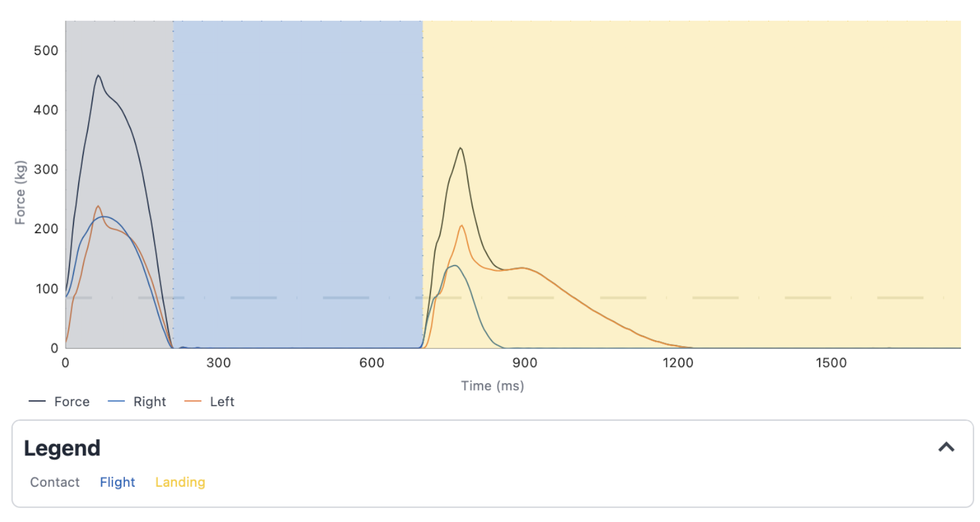This screenshot has width=980, height=522.
Task: Select the Flight legend label
Action: [117, 482]
